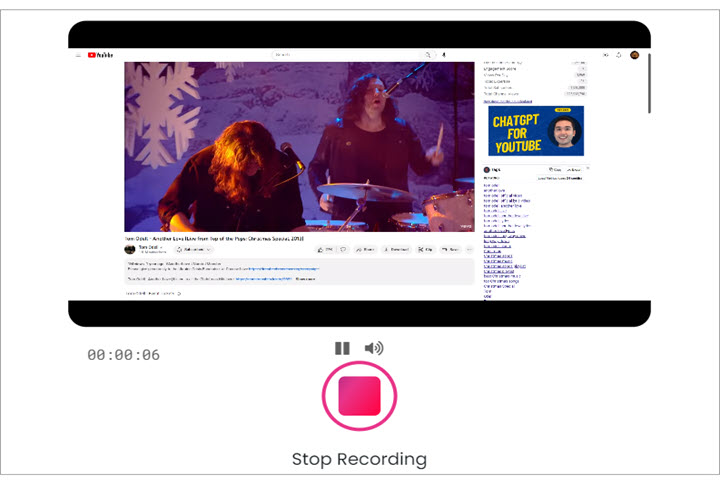Click the Download button under video
This screenshot has height=480, width=720.
(396, 249)
